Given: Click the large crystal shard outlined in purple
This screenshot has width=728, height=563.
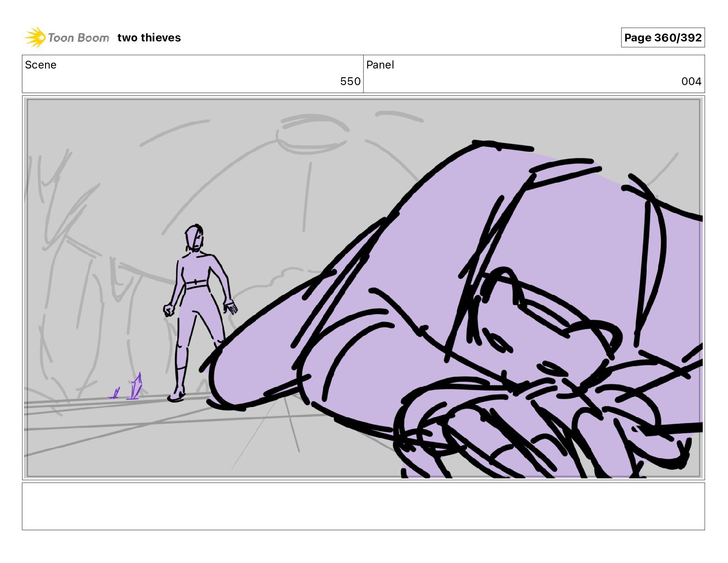Looking at the screenshot, I should click(x=135, y=386).
